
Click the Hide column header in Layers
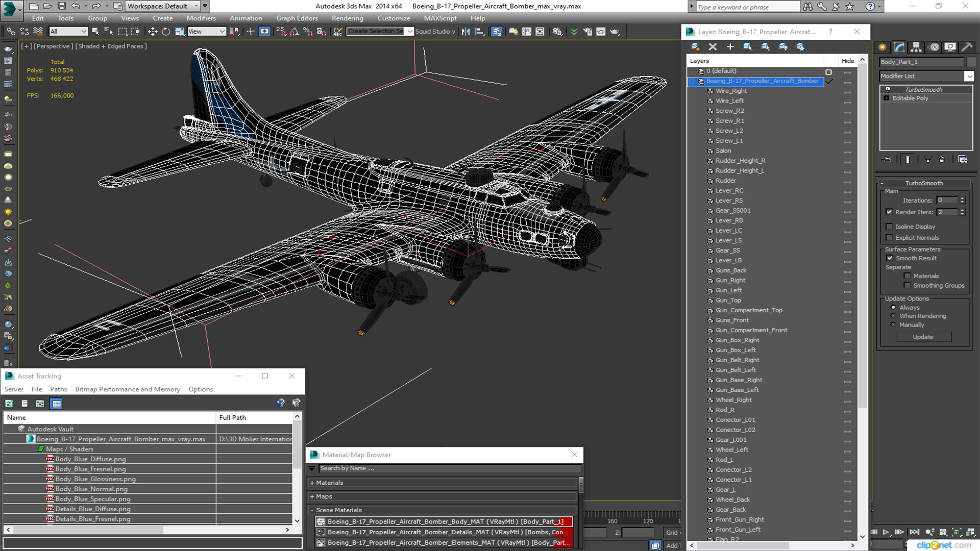point(848,61)
